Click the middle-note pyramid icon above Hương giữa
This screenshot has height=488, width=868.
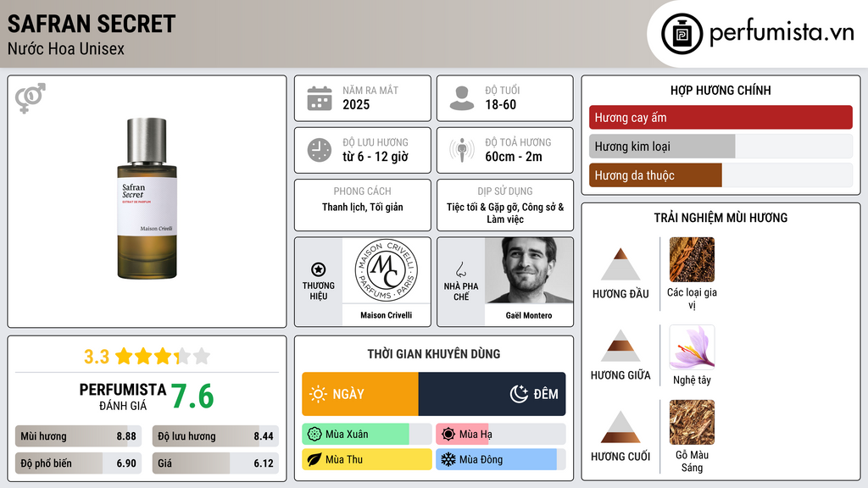click(x=620, y=346)
